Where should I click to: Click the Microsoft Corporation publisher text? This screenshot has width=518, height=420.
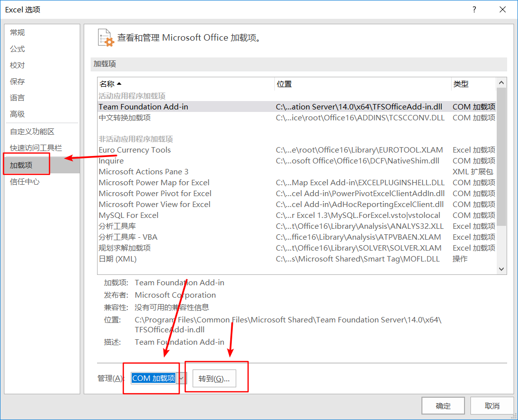[x=175, y=295]
